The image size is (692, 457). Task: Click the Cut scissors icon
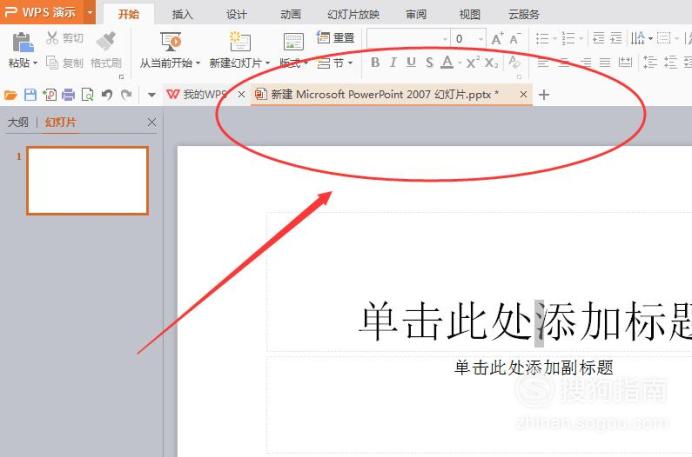pyautogui.click(x=52, y=38)
